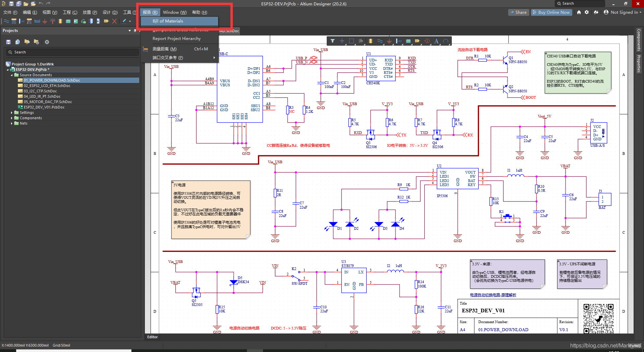The height and width of the screenshot is (352, 644).
Task: Open the selection filter funnel in the Active Bar
Action: tap(332, 41)
